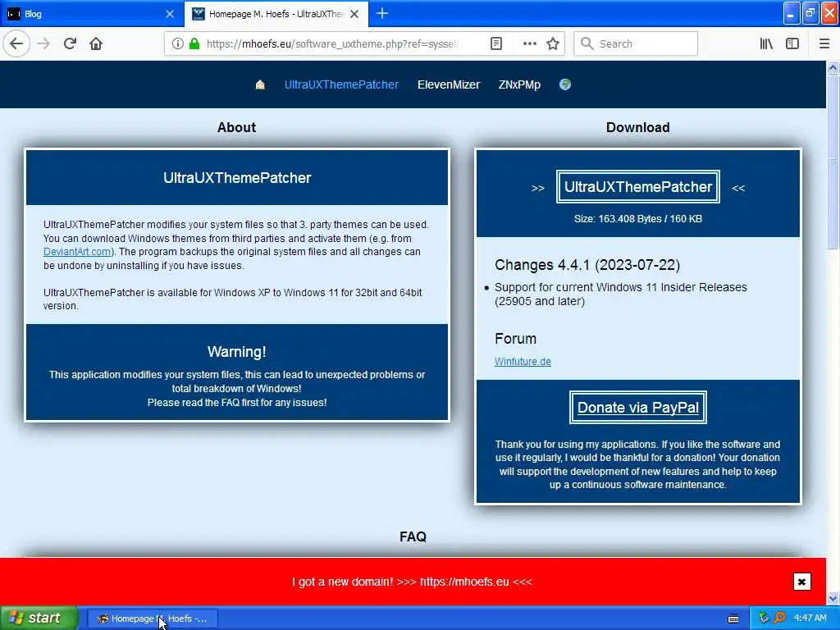840x630 pixels.
Task: Click the Search input field
Action: tap(636, 44)
